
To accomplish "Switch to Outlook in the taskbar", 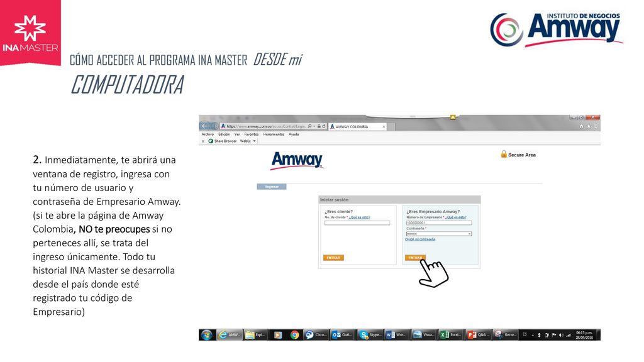I will (343, 335).
